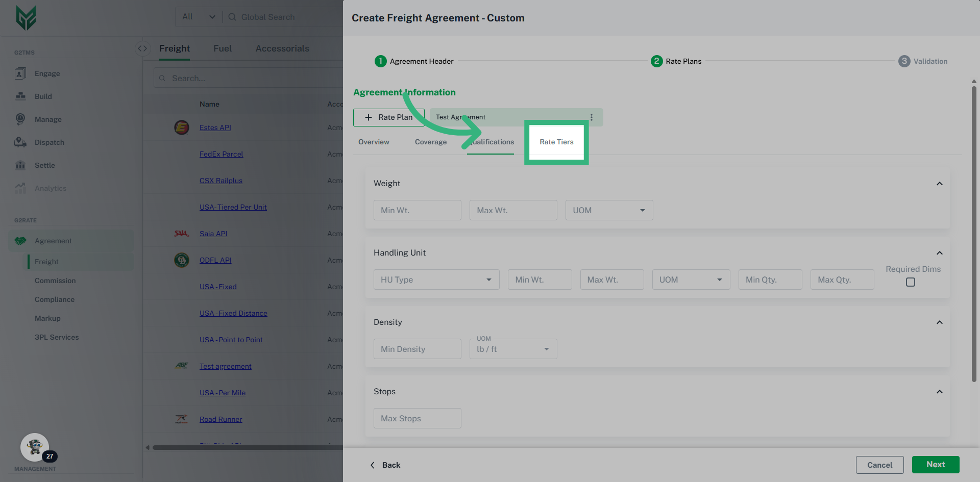980x482 pixels.
Task: Enable the Required Dims checkbox
Action: [x=910, y=282]
